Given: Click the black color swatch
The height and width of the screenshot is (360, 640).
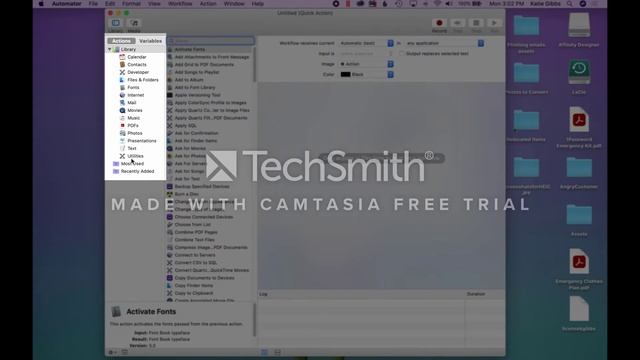Looking at the screenshot, I should 345,75.
